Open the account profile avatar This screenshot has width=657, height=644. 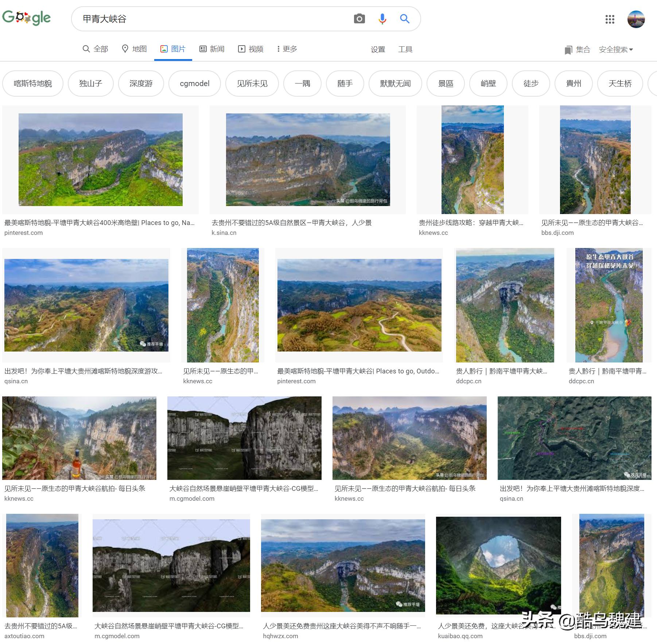click(x=636, y=19)
